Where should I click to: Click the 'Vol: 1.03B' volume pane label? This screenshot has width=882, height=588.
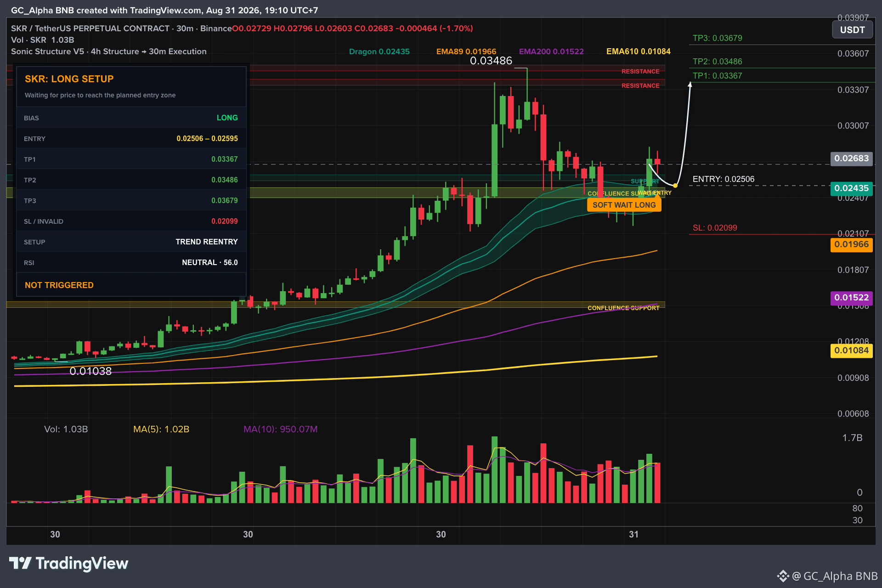pos(66,429)
